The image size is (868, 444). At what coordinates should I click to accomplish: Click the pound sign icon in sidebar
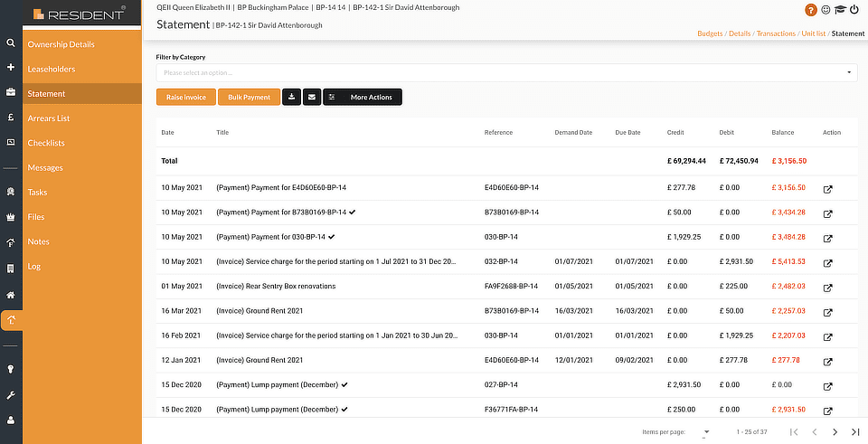click(x=11, y=118)
